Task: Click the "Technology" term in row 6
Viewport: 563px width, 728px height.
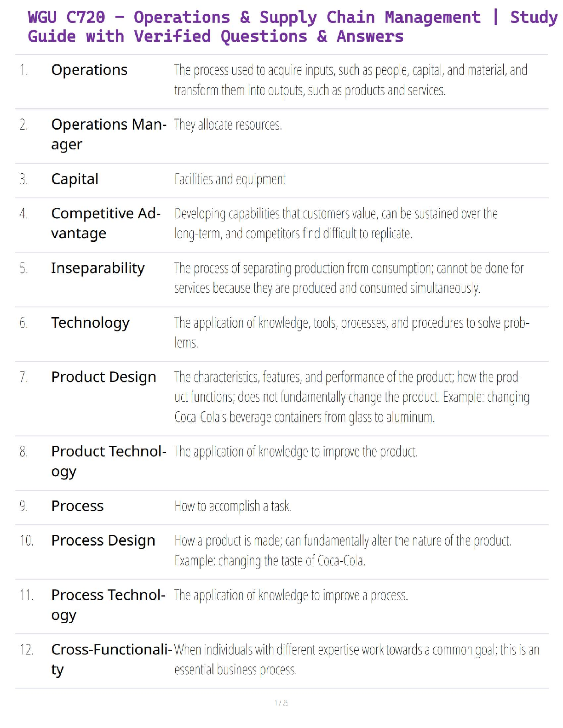Action: coord(90,323)
